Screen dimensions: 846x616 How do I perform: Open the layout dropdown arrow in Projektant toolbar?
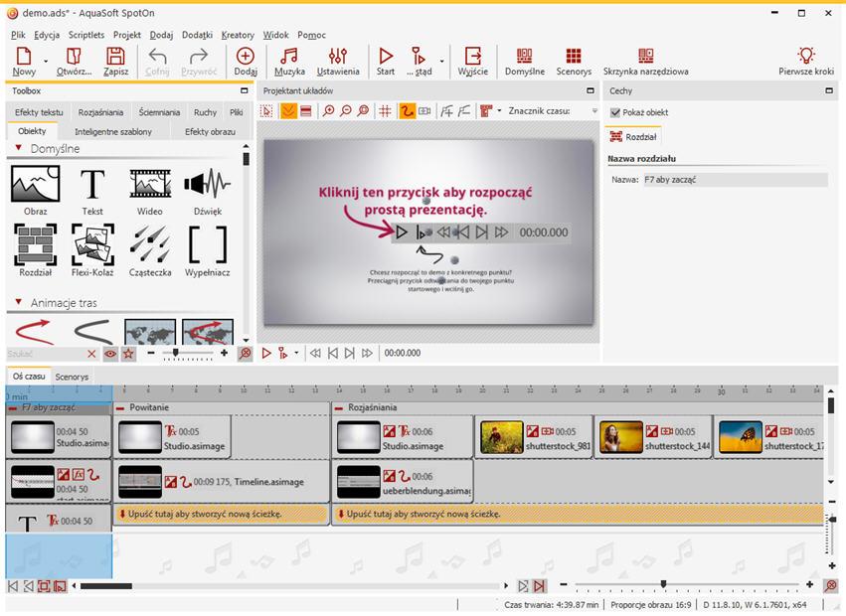click(499, 111)
